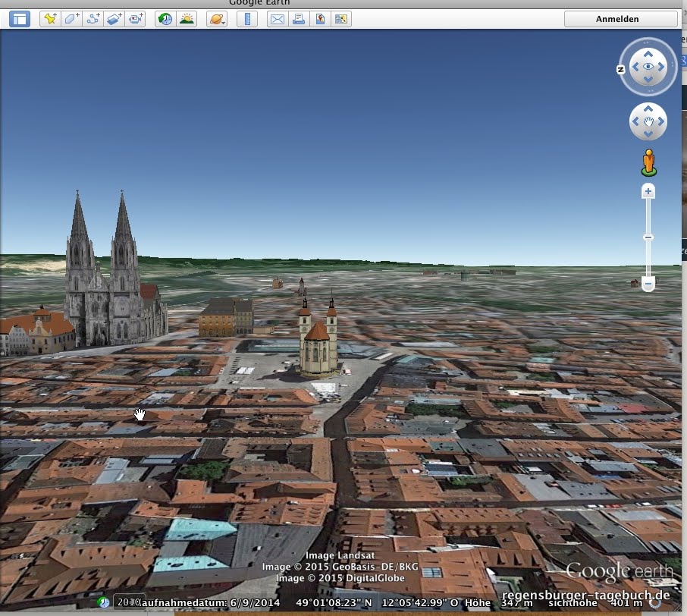Rotate view left with look joystick arrow

point(635,67)
